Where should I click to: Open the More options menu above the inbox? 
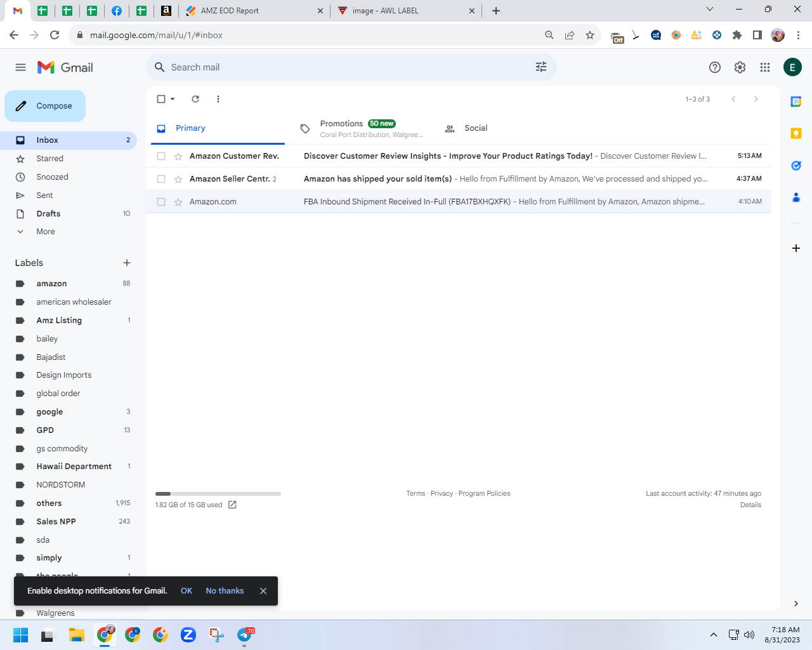click(218, 99)
